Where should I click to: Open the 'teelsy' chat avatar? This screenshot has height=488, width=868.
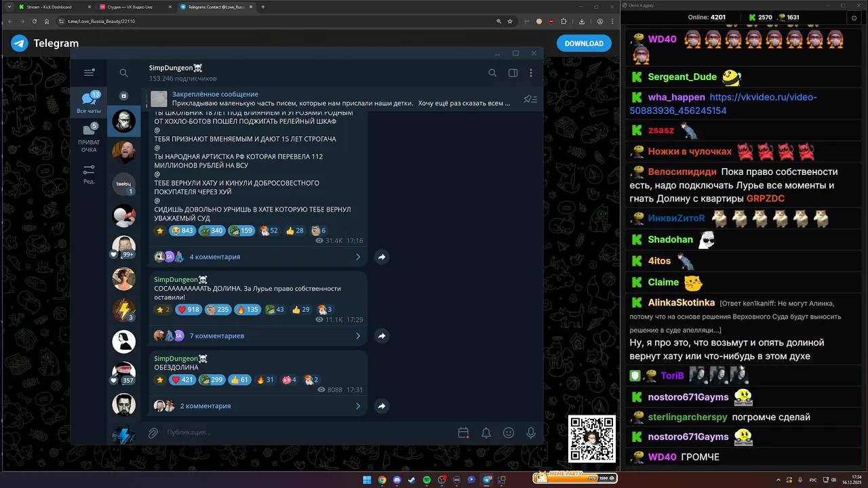tap(124, 184)
